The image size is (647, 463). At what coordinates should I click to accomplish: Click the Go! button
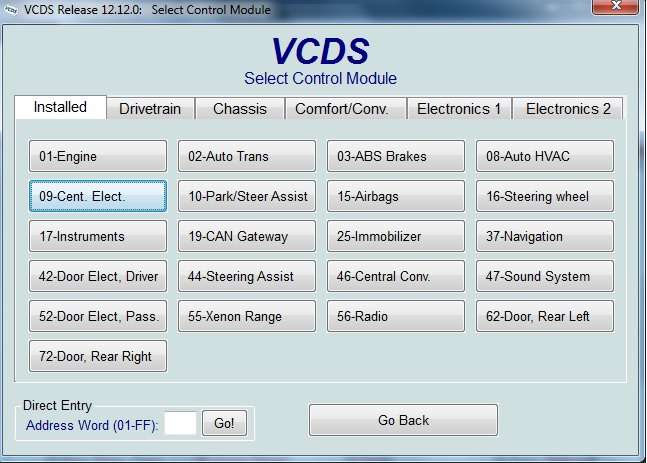tap(224, 423)
